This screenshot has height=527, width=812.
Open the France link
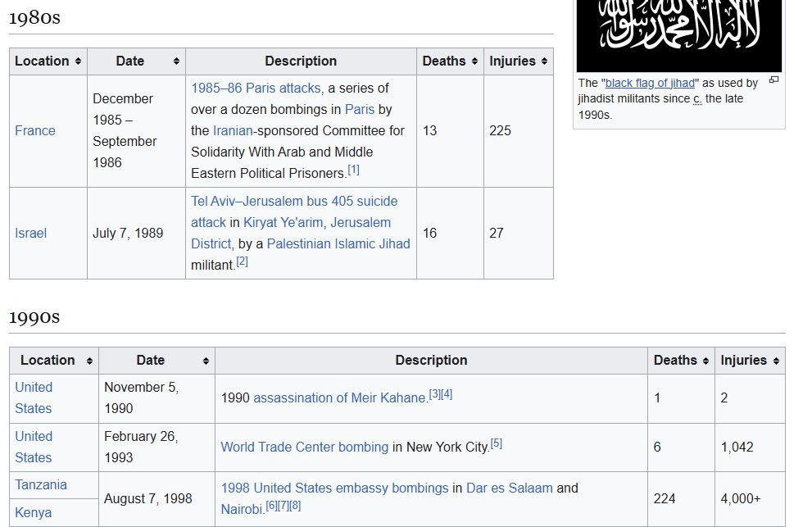coord(34,130)
